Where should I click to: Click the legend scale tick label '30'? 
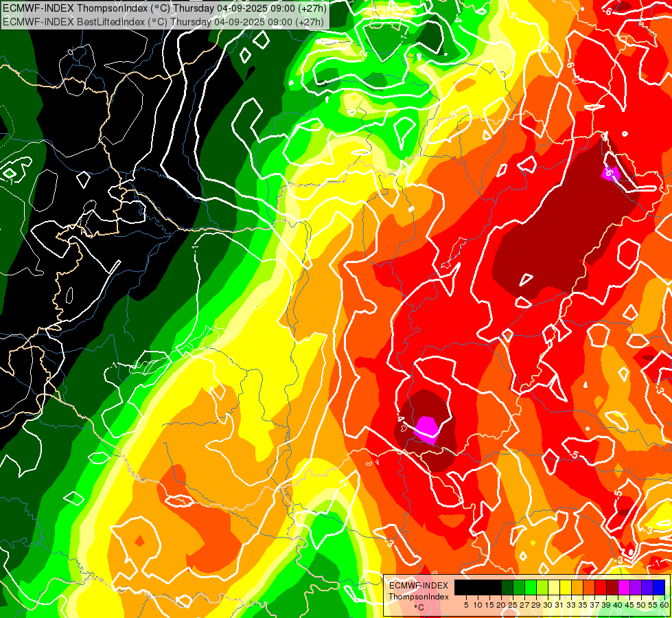point(548,605)
